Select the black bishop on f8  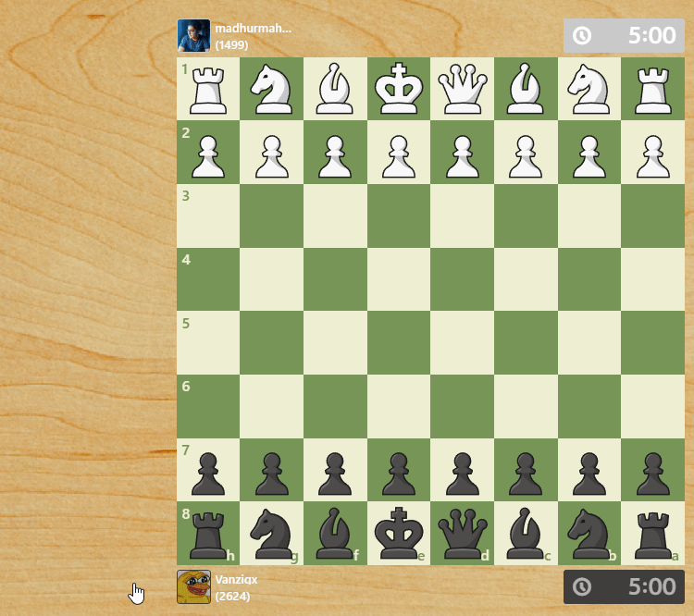click(335, 534)
